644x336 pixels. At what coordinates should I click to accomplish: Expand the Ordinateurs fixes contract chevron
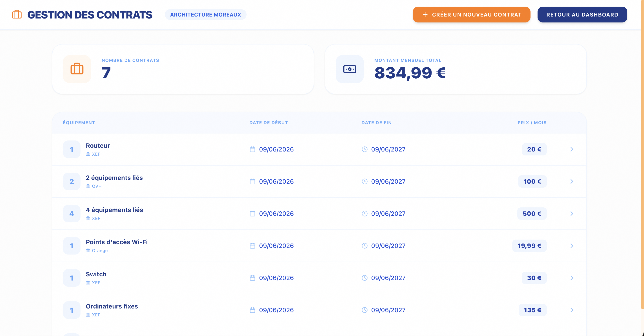pyautogui.click(x=572, y=310)
